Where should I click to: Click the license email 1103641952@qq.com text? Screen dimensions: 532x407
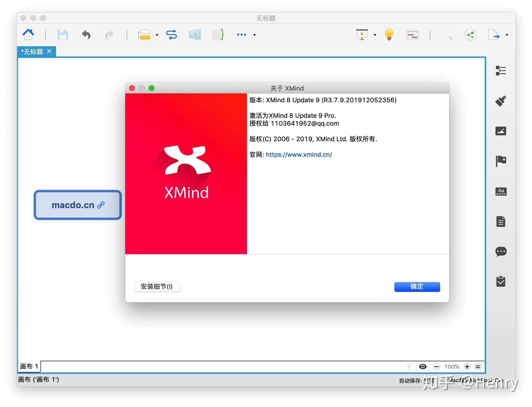[305, 123]
